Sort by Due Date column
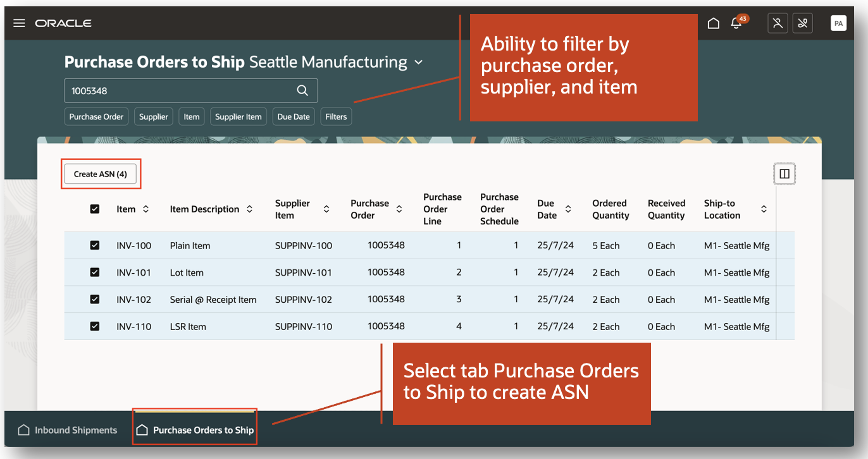 568,209
